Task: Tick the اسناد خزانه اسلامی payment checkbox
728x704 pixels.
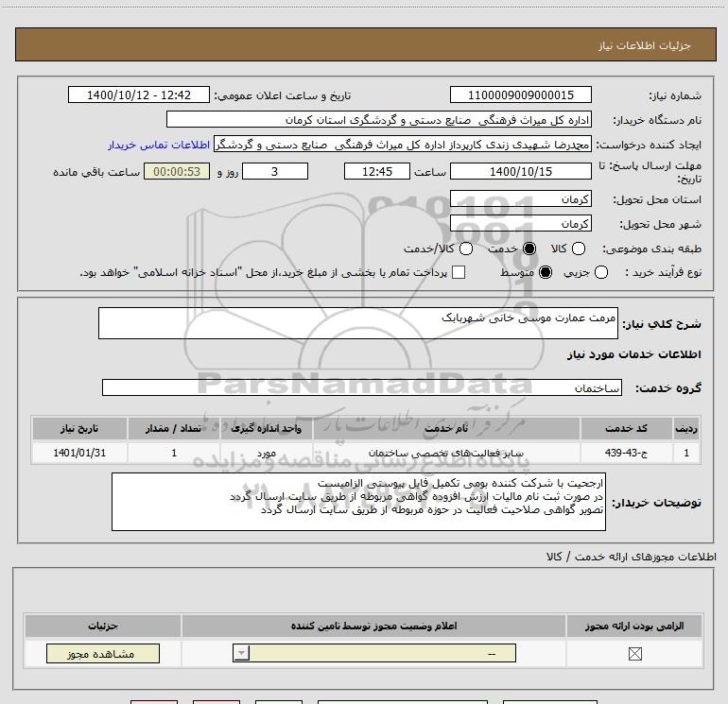Action: click(x=459, y=272)
